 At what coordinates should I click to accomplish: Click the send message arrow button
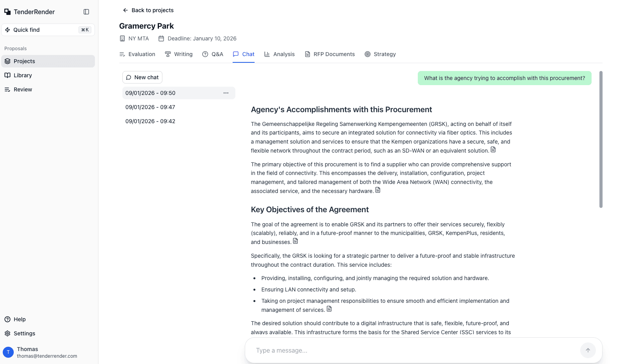click(x=588, y=350)
